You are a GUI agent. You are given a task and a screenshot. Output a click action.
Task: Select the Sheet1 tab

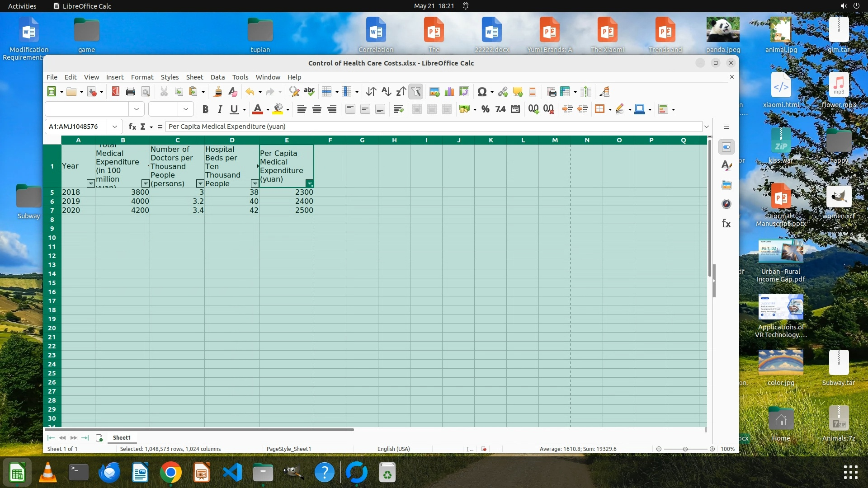[122, 437]
